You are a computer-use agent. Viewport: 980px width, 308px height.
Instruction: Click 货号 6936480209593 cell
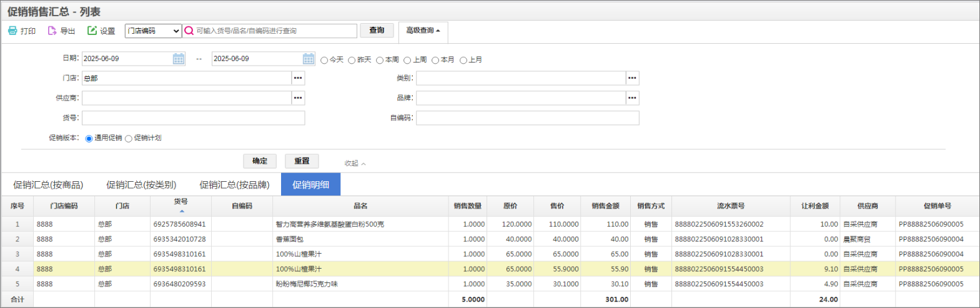coord(179,284)
